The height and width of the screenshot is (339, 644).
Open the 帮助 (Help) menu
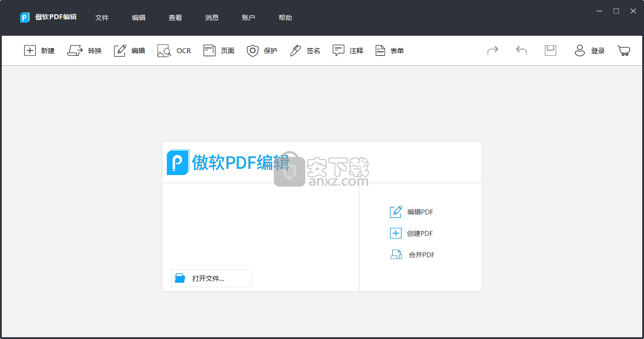[285, 18]
